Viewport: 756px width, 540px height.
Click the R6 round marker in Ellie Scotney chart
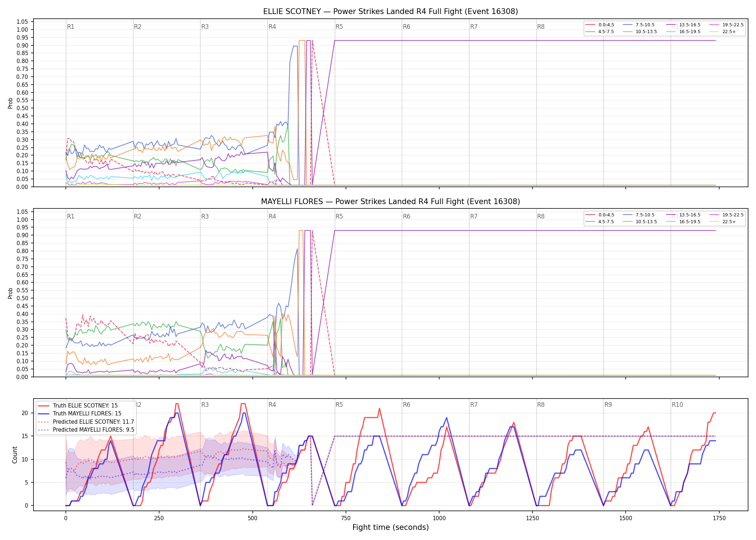[x=406, y=27]
